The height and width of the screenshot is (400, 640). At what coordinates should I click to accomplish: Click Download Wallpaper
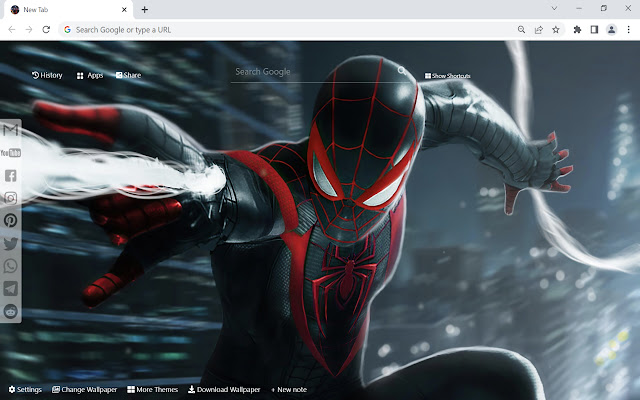pos(224,389)
